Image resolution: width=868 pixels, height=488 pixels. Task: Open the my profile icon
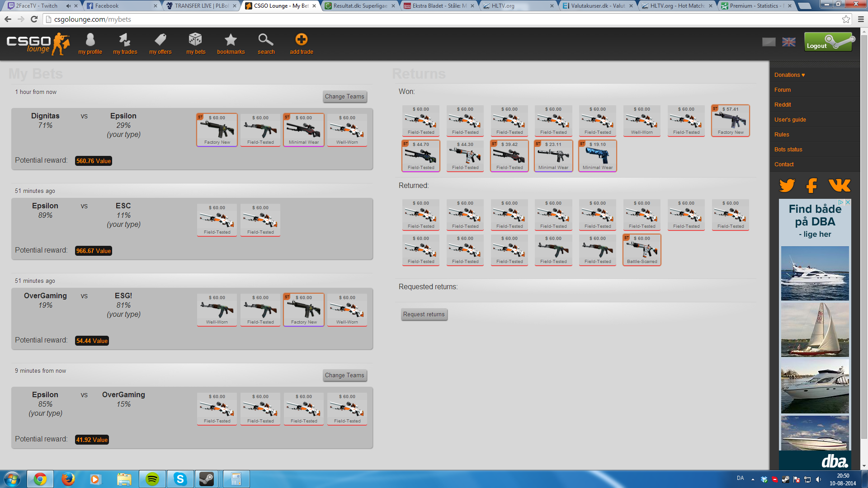click(90, 44)
